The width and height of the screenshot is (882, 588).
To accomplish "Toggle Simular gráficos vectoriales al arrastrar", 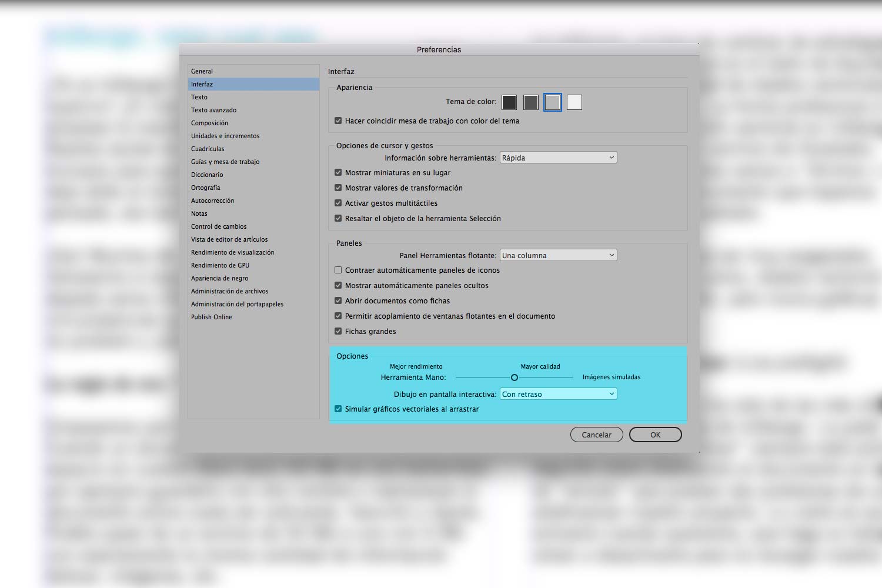I will pos(338,409).
